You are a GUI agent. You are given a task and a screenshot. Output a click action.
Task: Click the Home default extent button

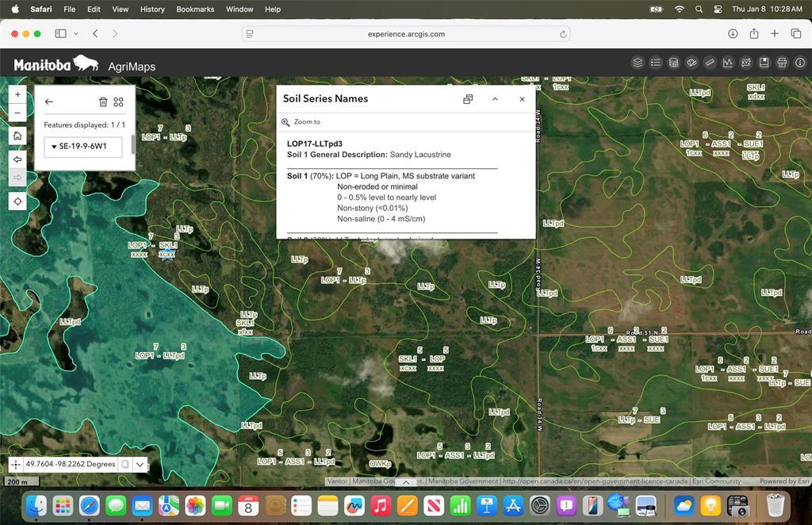17,136
